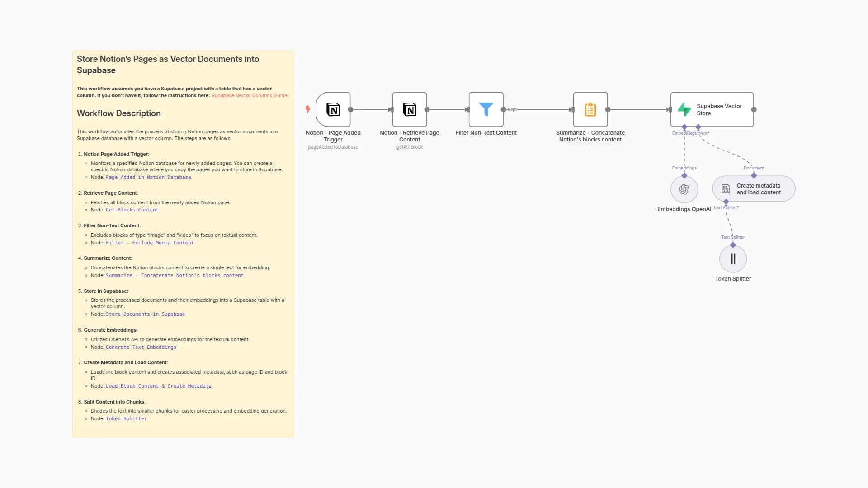This screenshot has width=868, height=488.
Task: Click output connector of Supabase Vector Store
Action: 754,109
